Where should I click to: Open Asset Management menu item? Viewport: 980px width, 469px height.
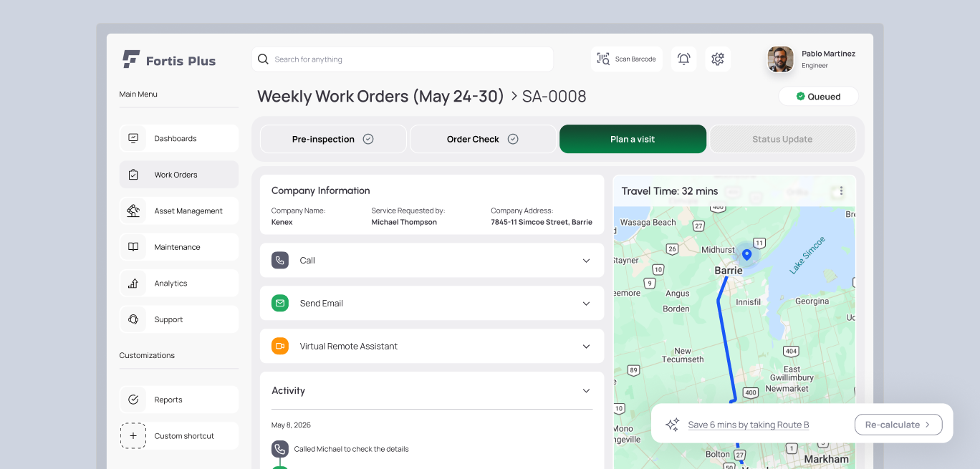point(179,211)
